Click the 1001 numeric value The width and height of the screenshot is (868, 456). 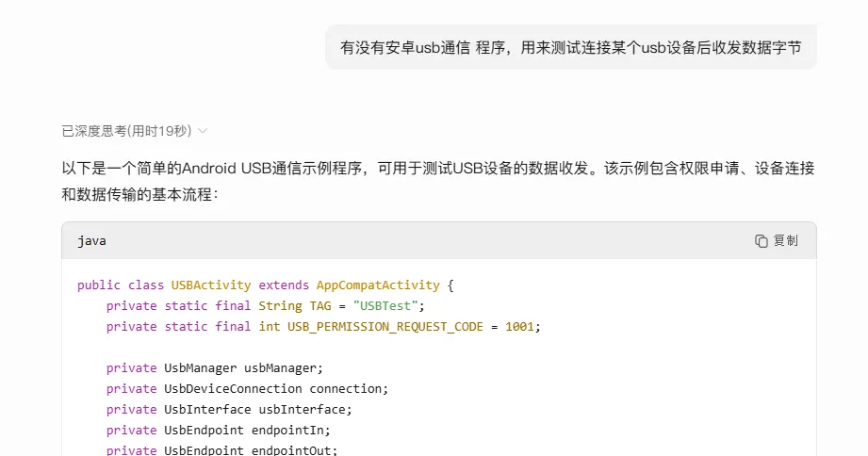tap(519, 327)
